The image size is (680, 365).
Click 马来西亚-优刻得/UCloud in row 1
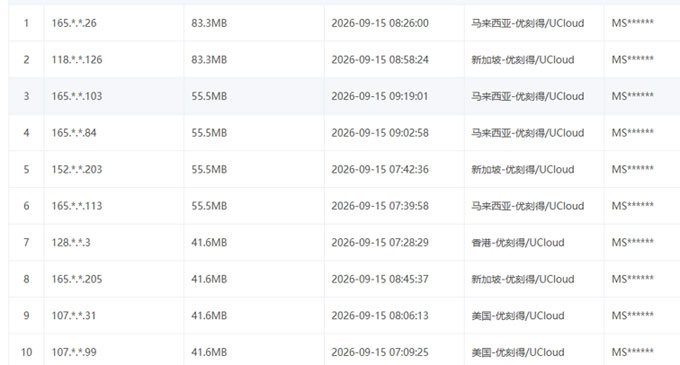point(528,23)
